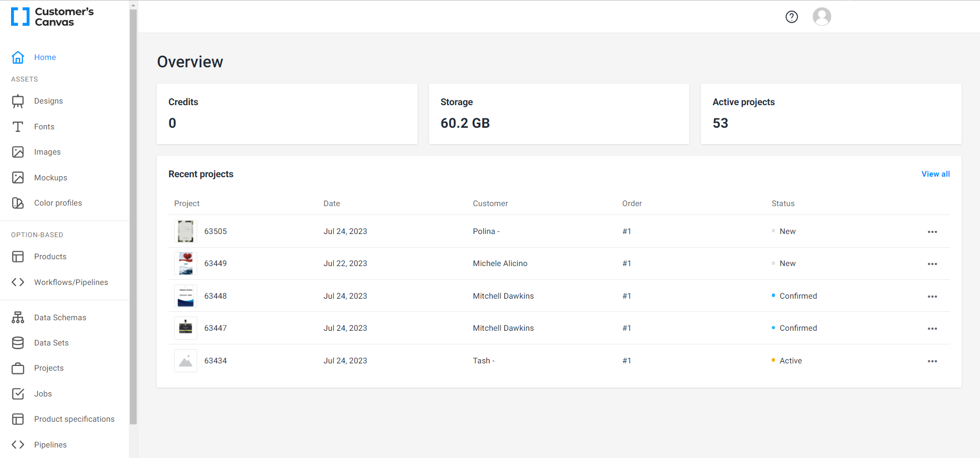Screen dimensions: 980x458
Task: Go to Designs in sidebar menu
Action: [x=48, y=101]
